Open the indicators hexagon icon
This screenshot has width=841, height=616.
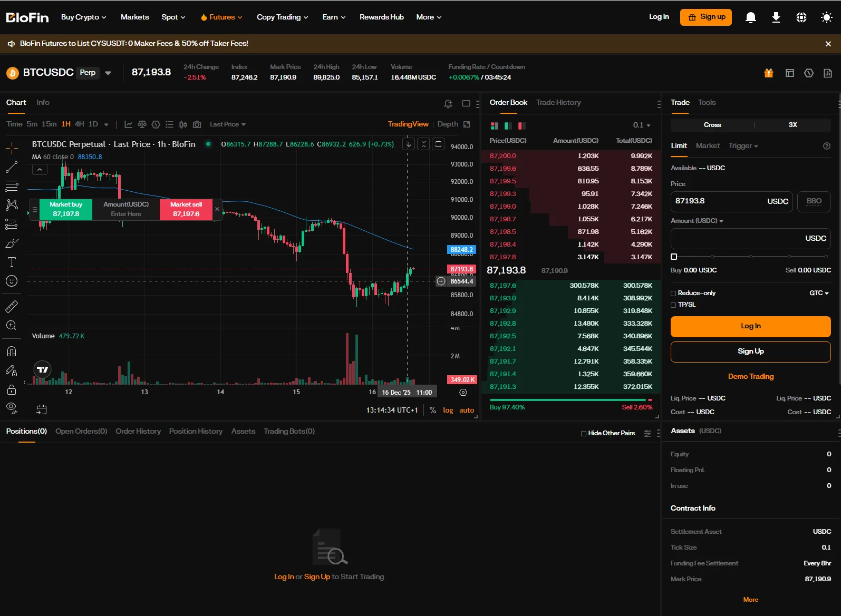tap(156, 124)
